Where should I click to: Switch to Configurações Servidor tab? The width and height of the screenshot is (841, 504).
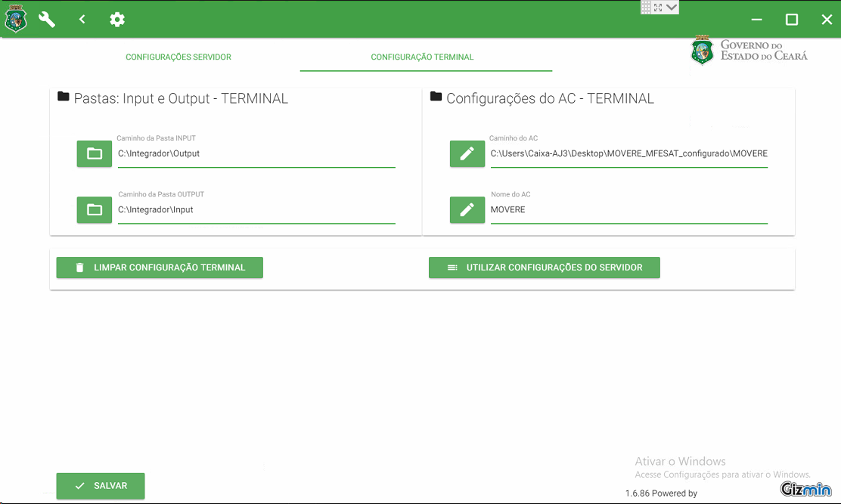pyautogui.click(x=178, y=57)
